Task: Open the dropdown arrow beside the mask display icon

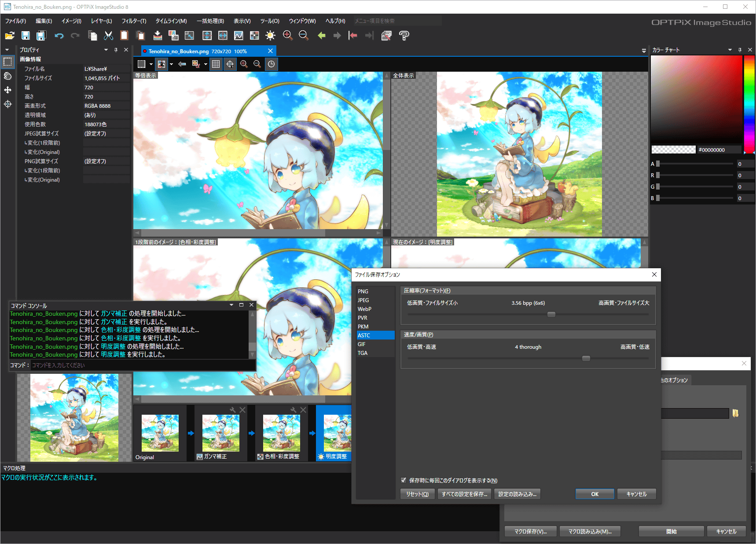Action: (x=206, y=64)
